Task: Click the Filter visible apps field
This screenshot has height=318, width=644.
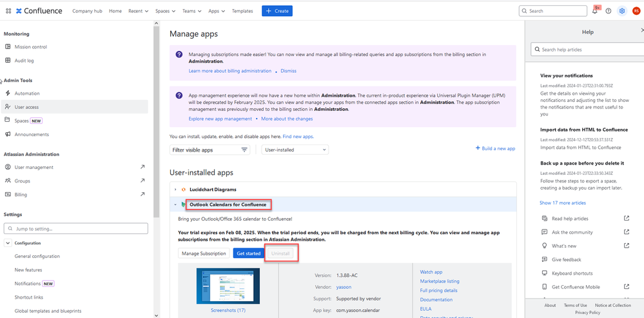Action: click(x=210, y=150)
